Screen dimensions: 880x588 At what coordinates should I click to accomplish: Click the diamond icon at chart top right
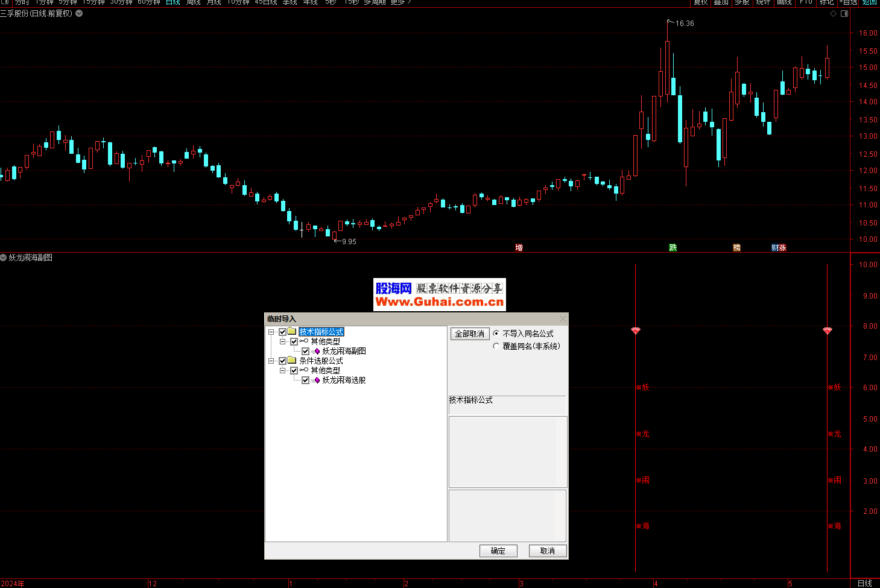coord(834,13)
